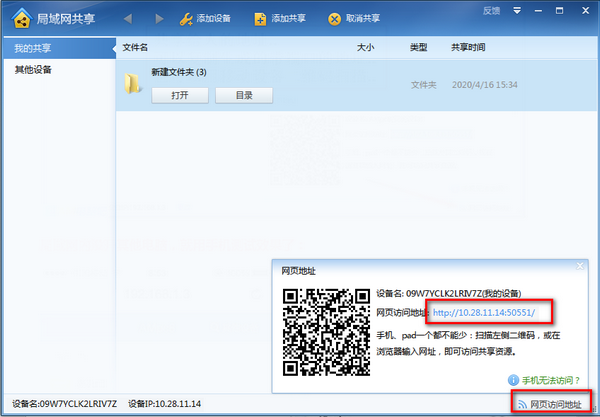Minimize the 局域网共享 window
Image resolution: width=600 pixels, height=417 pixels.
click(538, 11)
